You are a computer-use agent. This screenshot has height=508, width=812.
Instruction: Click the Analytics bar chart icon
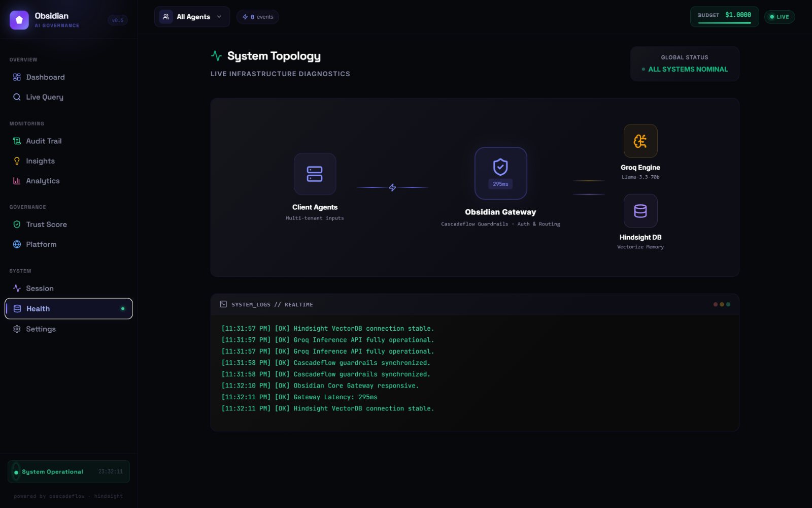(17, 181)
